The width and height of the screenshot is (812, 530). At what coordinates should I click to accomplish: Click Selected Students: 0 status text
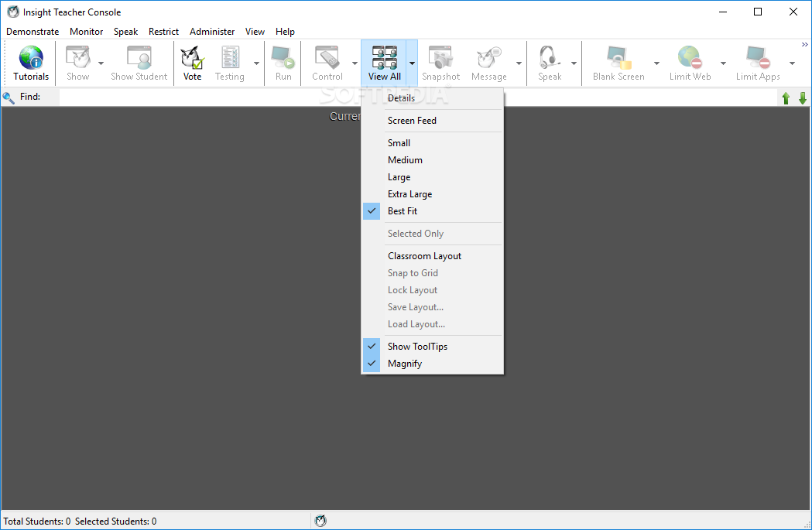click(115, 521)
